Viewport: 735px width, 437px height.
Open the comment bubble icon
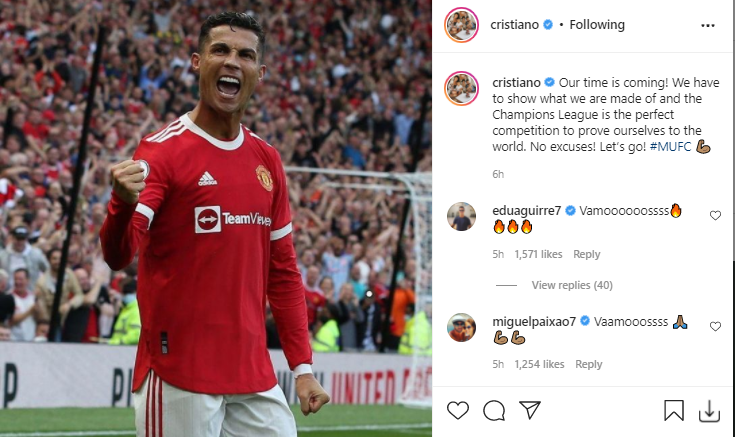[494, 411]
